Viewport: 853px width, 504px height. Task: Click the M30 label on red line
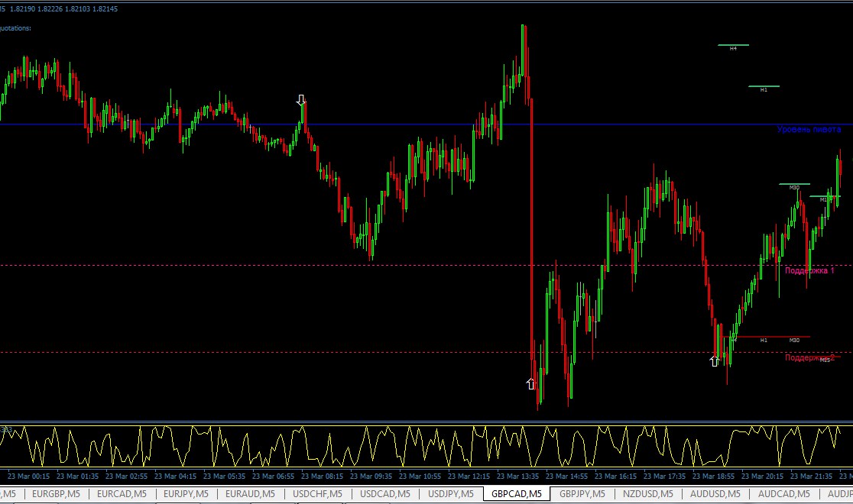pyautogui.click(x=794, y=341)
